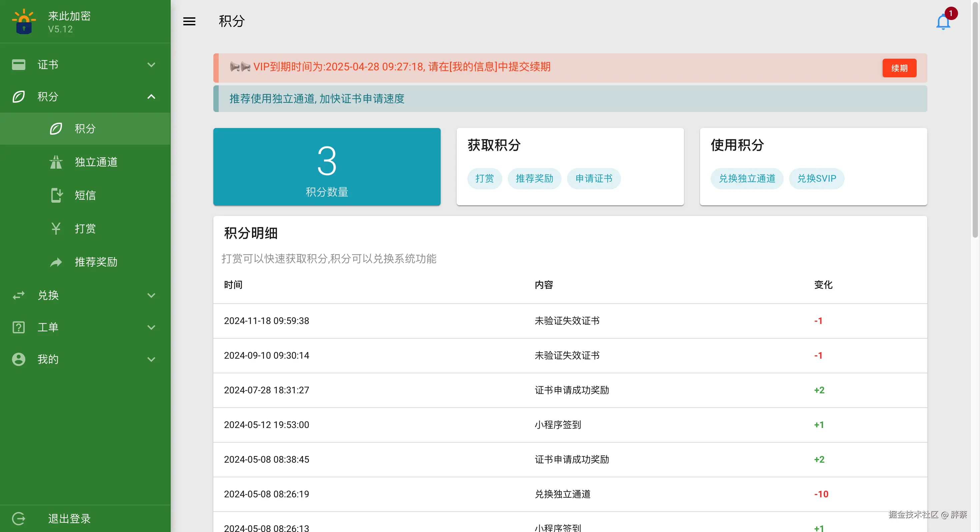Click the highway icon for 独立通道
Image resolution: width=980 pixels, height=532 pixels.
tap(56, 162)
